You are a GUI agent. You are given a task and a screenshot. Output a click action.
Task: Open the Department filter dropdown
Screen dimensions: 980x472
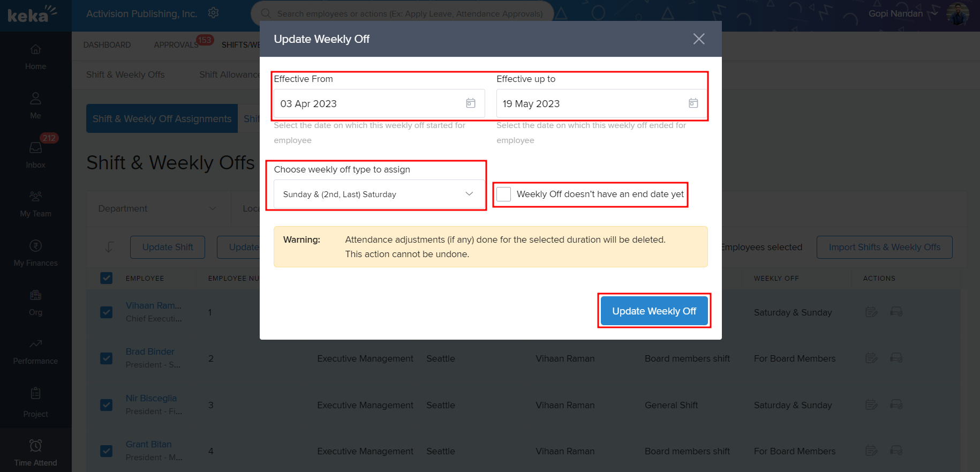(157, 208)
